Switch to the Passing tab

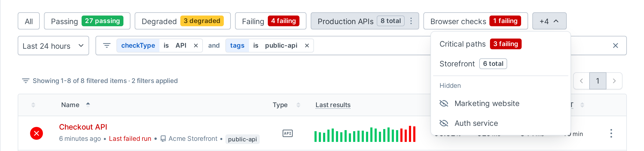coord(87,21)
